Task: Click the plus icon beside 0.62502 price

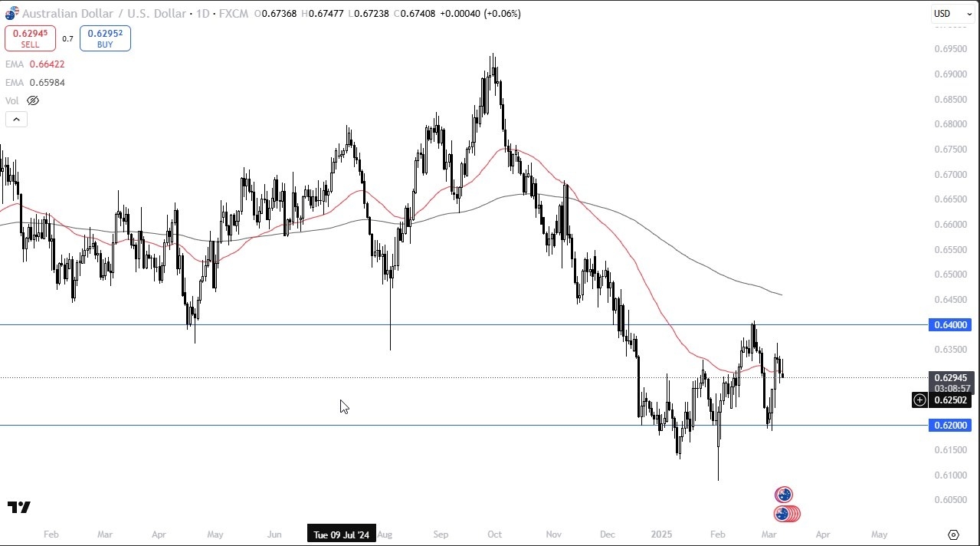Action: click(919, 400)
